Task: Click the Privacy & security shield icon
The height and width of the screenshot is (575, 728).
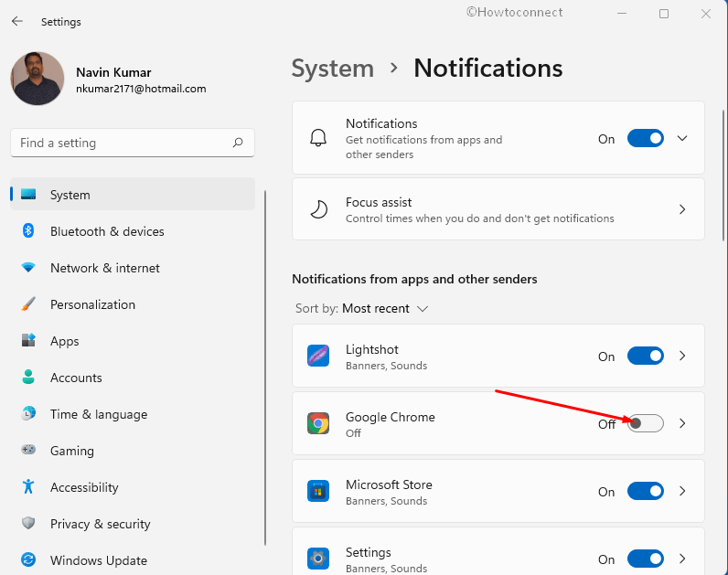Action: 28,523
